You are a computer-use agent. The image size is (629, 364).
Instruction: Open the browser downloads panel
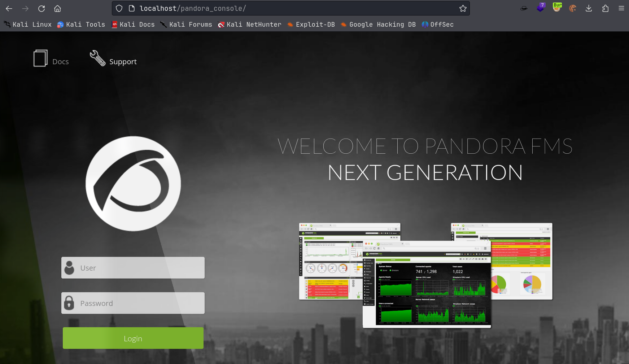589,8
